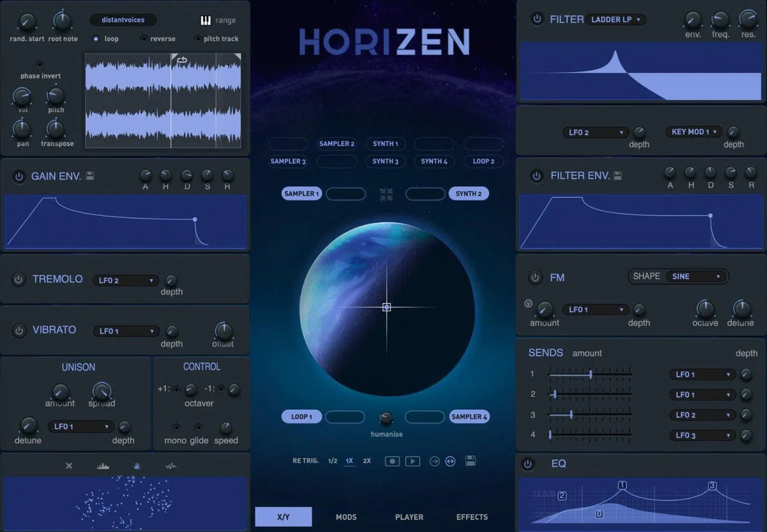Activate the SAMPLER 1 slot button
The width and height of the screenshot is (767, 532).
click(300, 193)
